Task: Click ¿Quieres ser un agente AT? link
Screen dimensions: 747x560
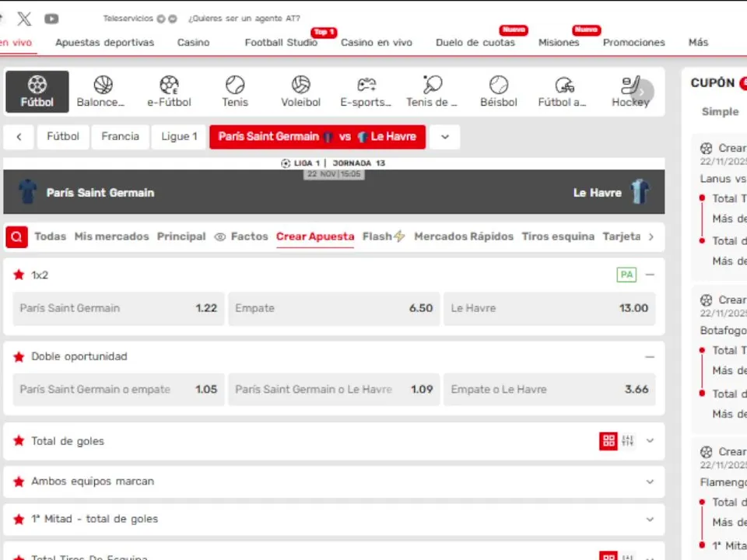Action: [244, 19]
